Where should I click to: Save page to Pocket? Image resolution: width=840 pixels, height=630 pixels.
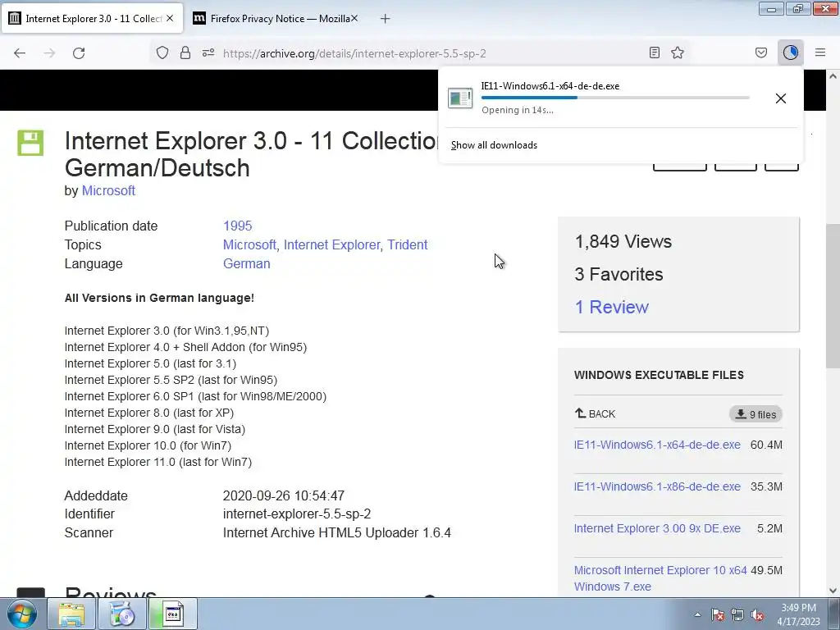761,52
